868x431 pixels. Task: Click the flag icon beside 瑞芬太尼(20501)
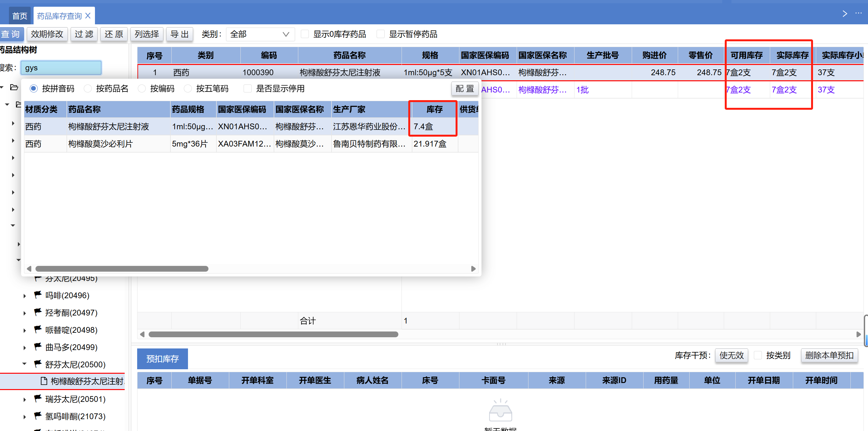(x=38, y=399)
